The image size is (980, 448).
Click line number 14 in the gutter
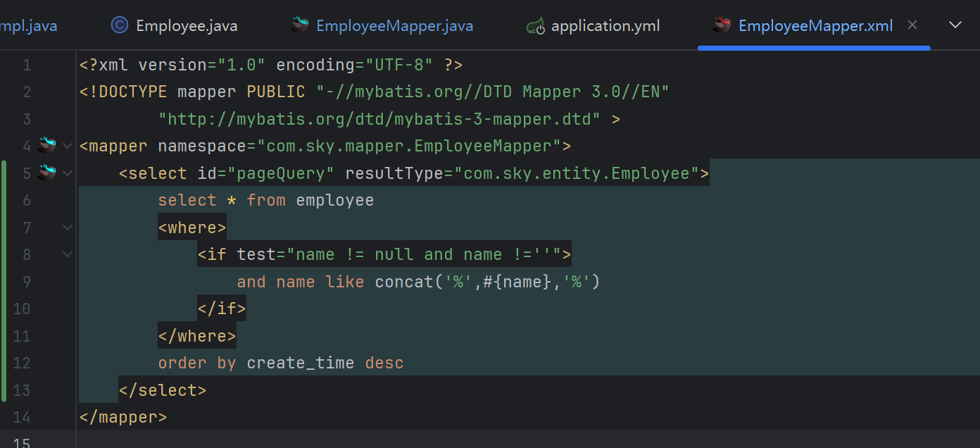point(22,417)
